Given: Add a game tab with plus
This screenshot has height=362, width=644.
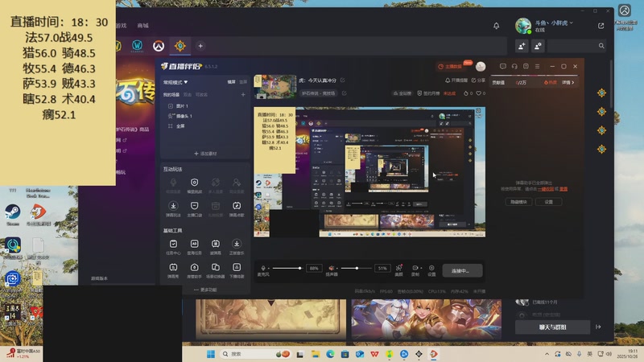Looking at the screenshot, I should pos(200,46).
